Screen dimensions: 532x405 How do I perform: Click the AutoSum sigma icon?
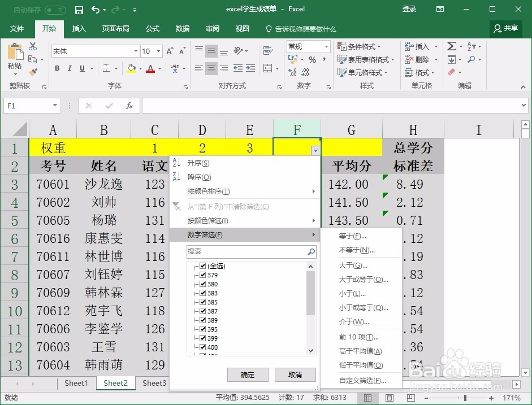click(x=451, y=46)
